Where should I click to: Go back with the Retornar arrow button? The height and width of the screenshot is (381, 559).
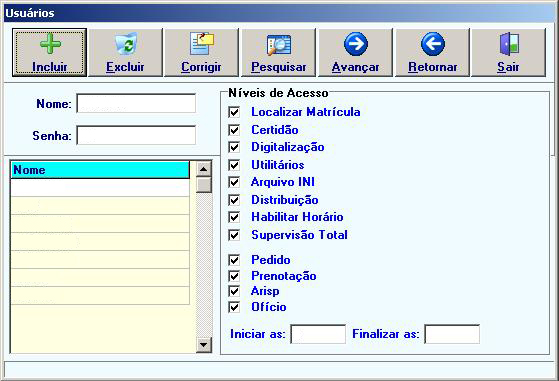coord(432,52)
